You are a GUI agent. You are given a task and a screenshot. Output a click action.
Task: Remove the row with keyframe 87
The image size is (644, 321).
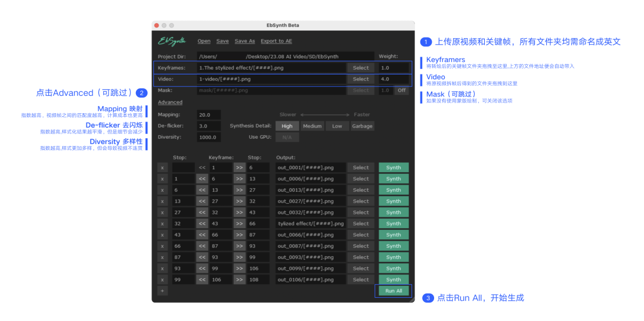click(162, 246)
